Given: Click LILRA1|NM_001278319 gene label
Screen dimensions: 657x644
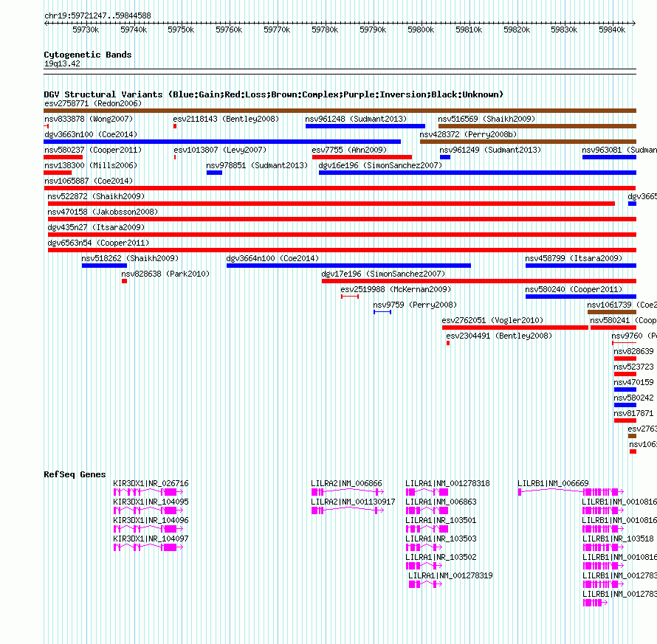Looking at the screenshot, I should coord(450,575).
